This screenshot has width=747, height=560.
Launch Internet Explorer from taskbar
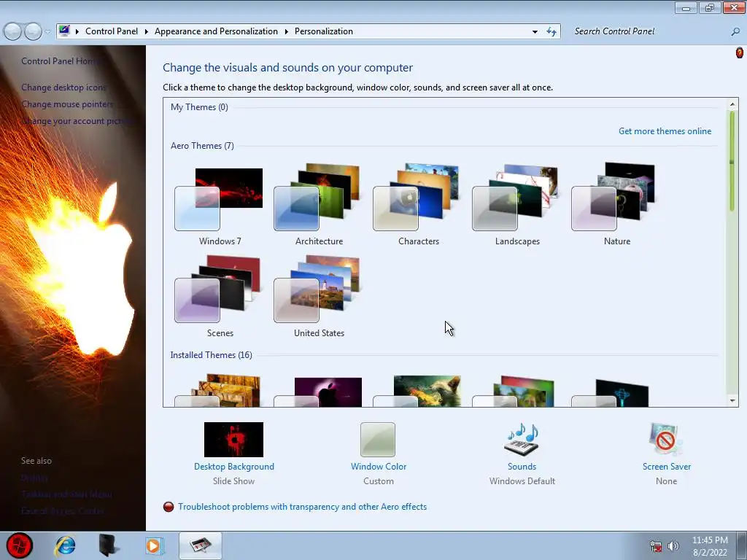[65, 545]
